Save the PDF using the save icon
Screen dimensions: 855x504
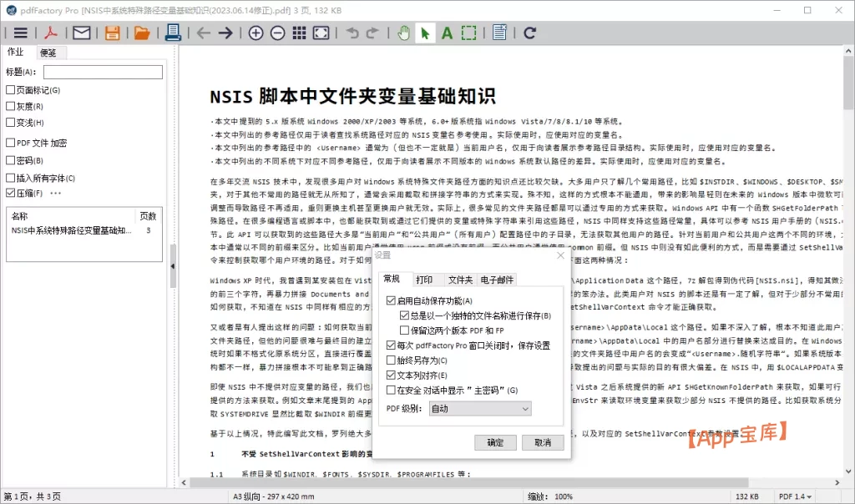[111, 33]
